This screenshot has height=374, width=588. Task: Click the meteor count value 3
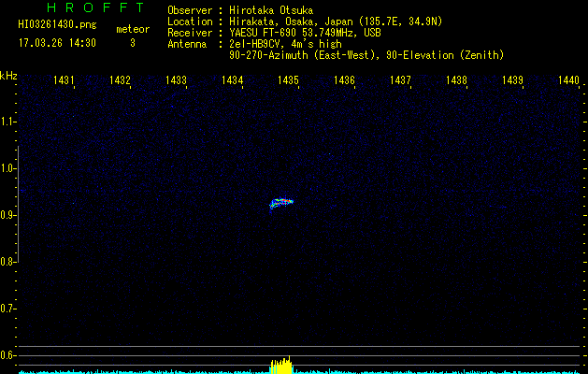tap(133, 43)
